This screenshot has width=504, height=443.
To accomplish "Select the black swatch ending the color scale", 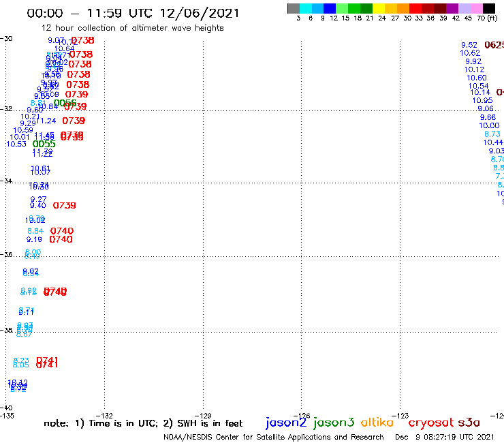I will click(x=489, y=8).
